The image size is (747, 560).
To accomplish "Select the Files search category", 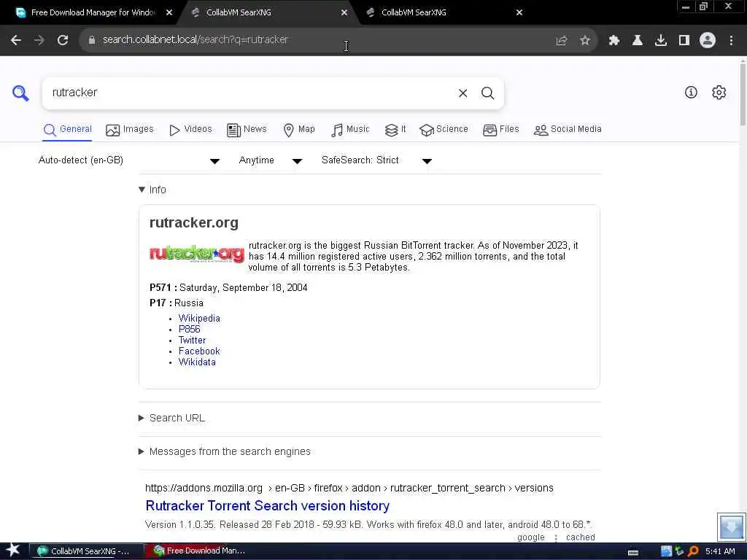I will [500, 130].
